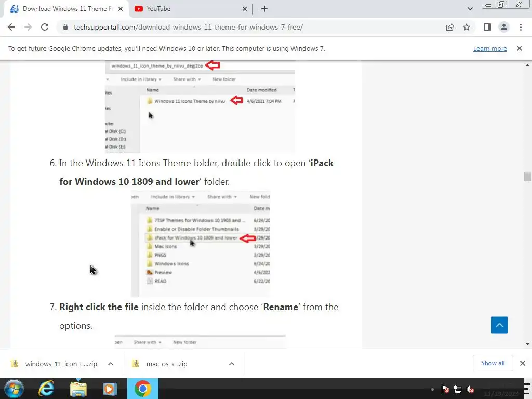Open the Chrome profile avatar
Viewport: 532px width, 399px height.
(x=504, y=27)
